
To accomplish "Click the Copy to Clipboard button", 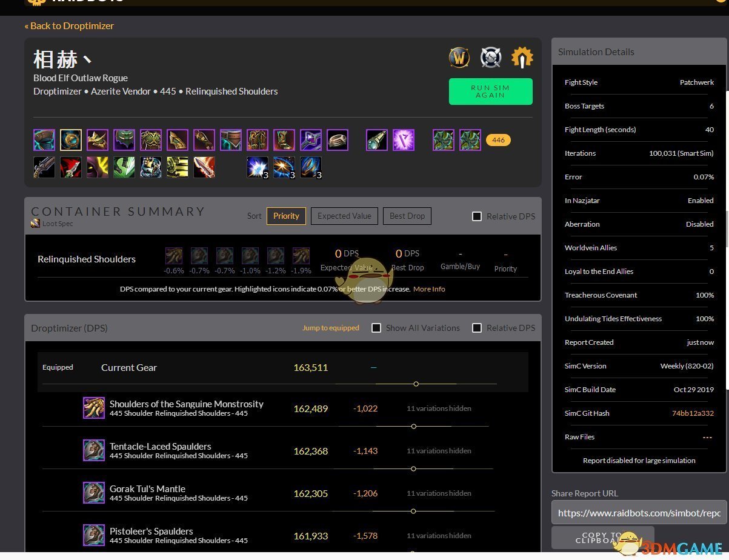I will 603,538.
